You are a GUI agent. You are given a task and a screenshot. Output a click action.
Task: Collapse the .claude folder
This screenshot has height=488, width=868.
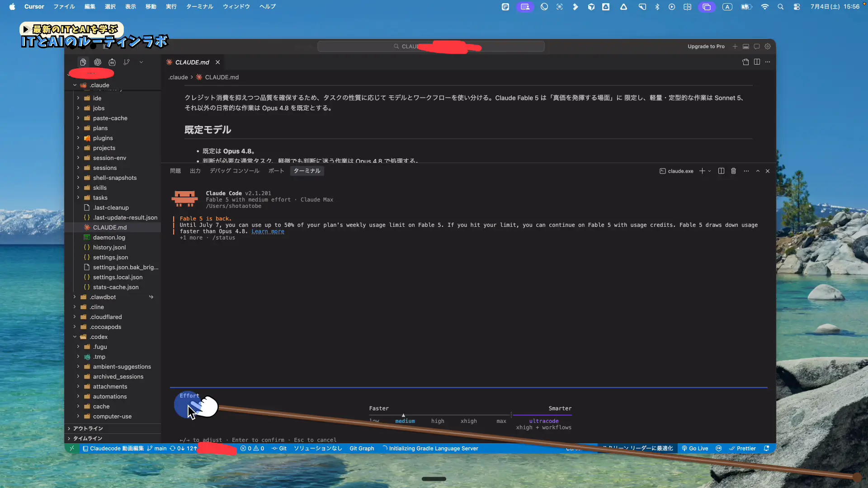75,85
